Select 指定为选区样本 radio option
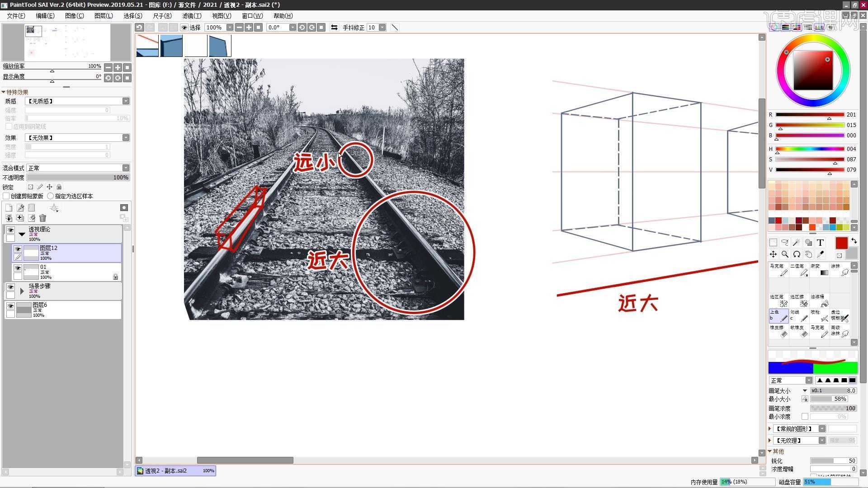Image resolution: width=868 pixels, height=488 pixels. point(51,196)
